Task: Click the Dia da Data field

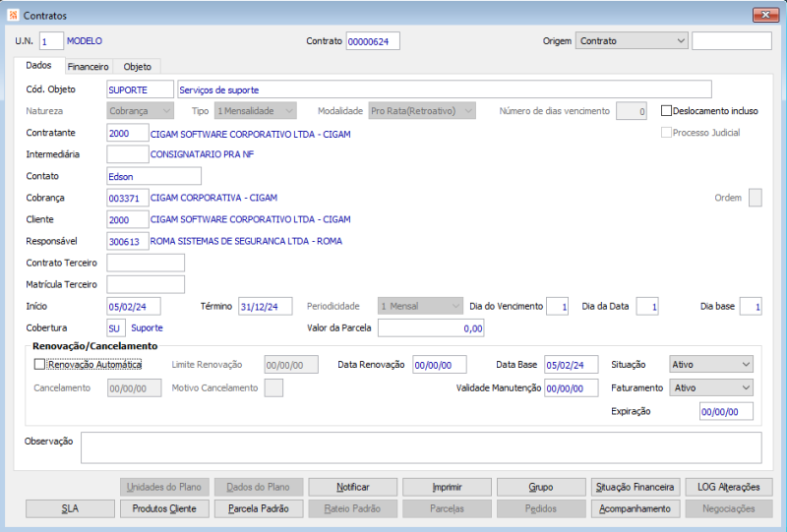Action: 647,306
